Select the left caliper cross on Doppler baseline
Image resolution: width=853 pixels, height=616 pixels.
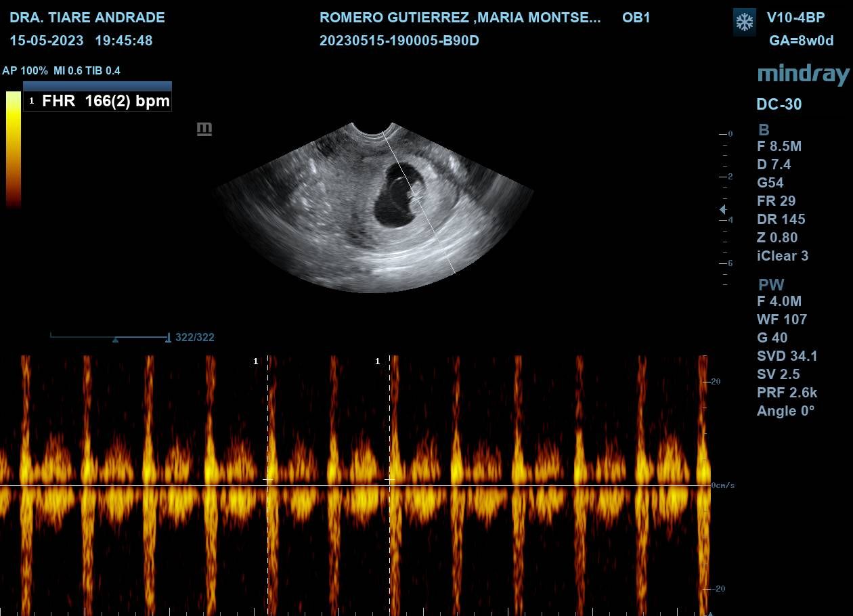pyautogui.click(x=267, y=479)
